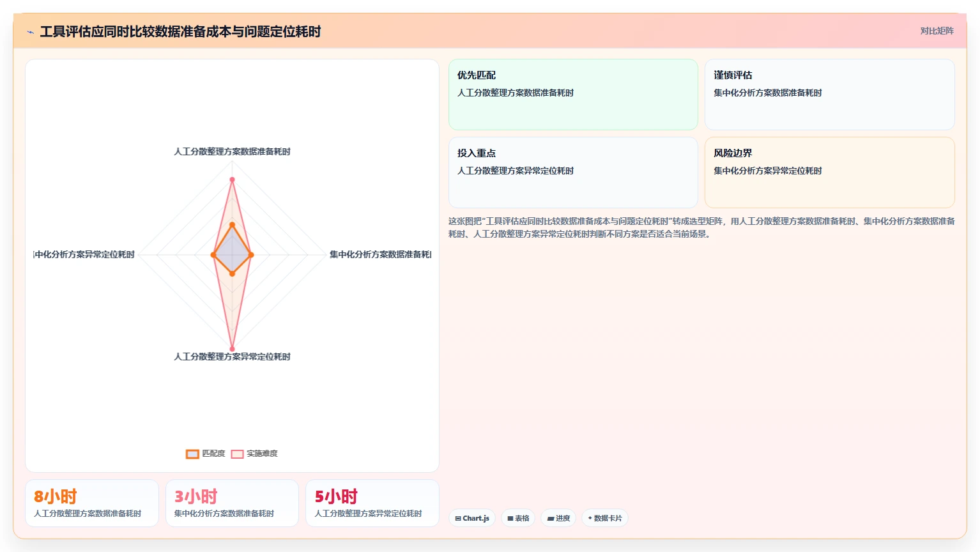Click the top radar axis label 人工分散整理方案数据准备耗时

coord(232,151)
